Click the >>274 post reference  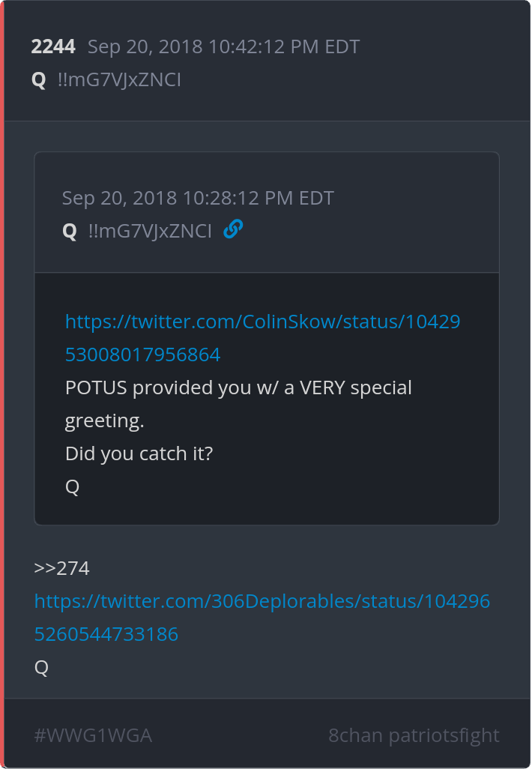[x=62, y=569]
